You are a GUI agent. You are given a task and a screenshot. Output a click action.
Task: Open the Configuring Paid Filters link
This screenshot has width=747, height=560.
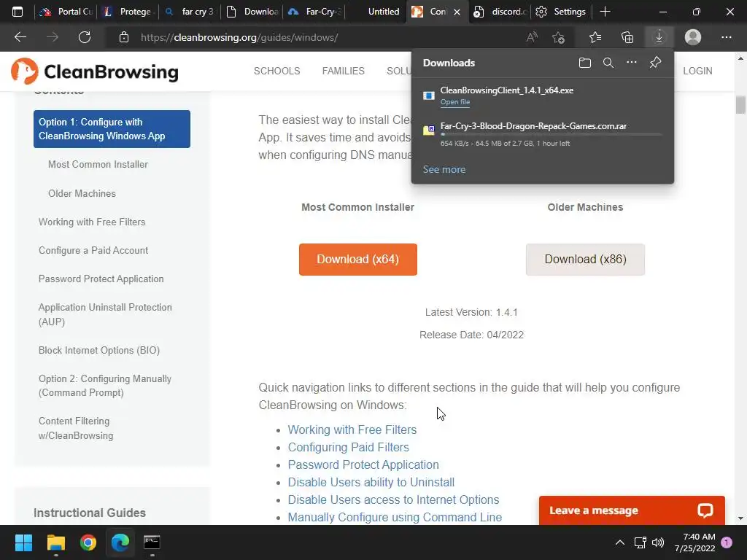348,447
